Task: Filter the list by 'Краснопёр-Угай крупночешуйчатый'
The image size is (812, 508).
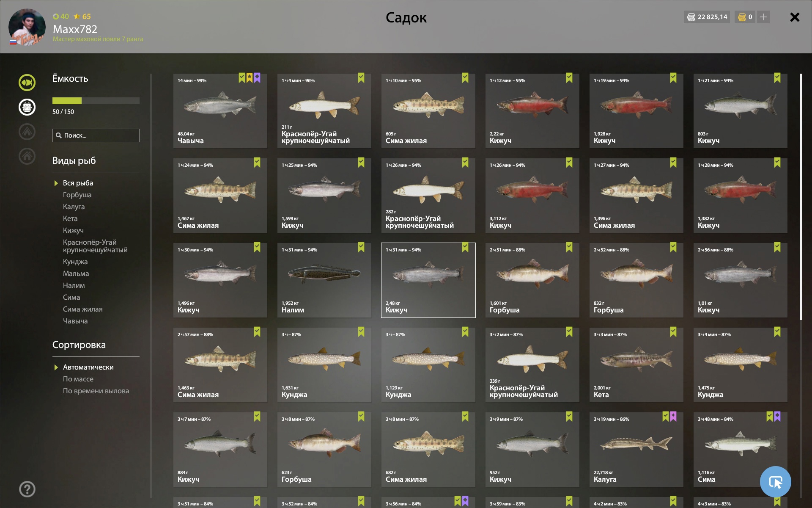Action: click(x=95, y=246)
